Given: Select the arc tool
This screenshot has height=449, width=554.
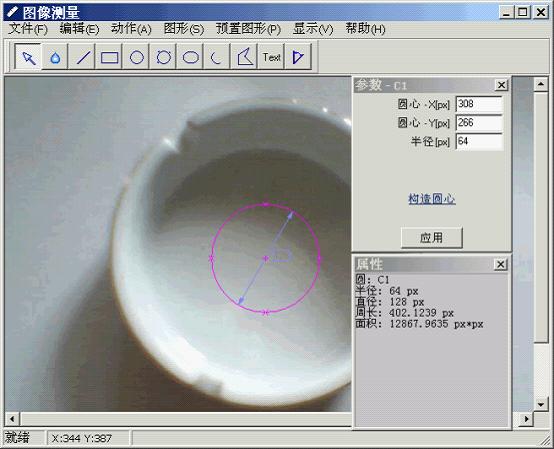Looking at the screenshot, I should (x=217, y=57).
